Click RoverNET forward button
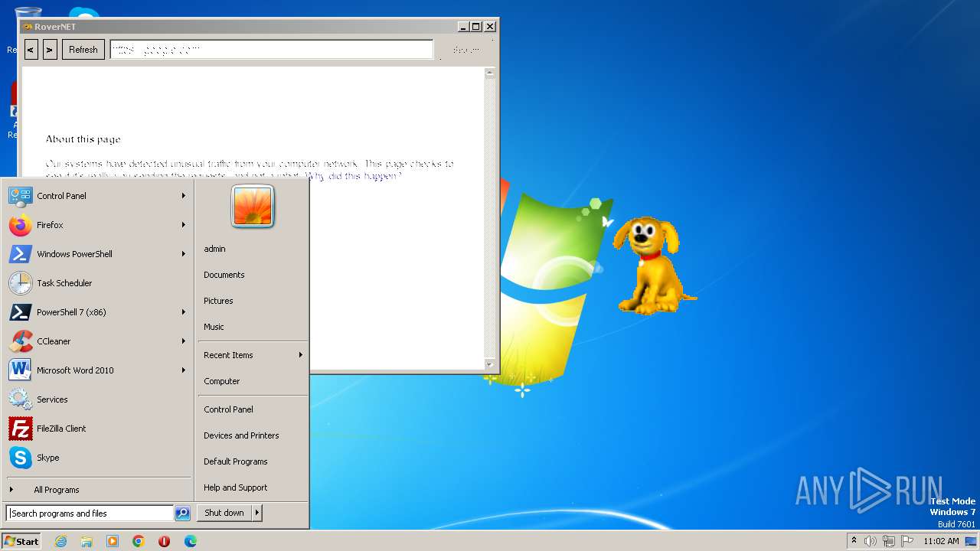The image size is (980, 551). (50, 50)
